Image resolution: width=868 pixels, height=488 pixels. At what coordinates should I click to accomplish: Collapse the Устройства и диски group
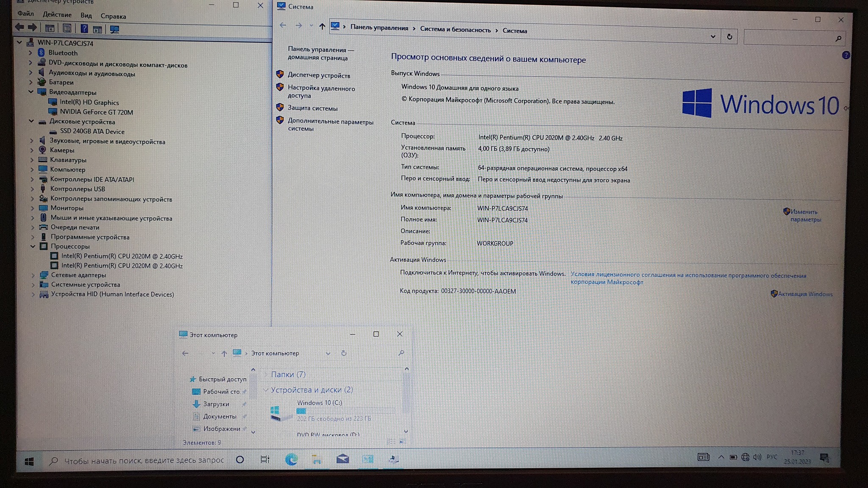(x=266, y=390)
